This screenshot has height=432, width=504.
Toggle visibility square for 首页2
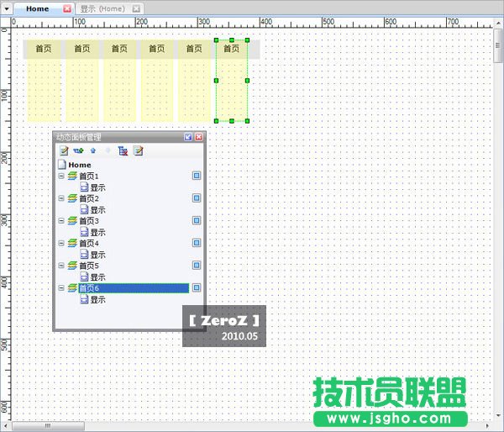click(x=197, y=198)
